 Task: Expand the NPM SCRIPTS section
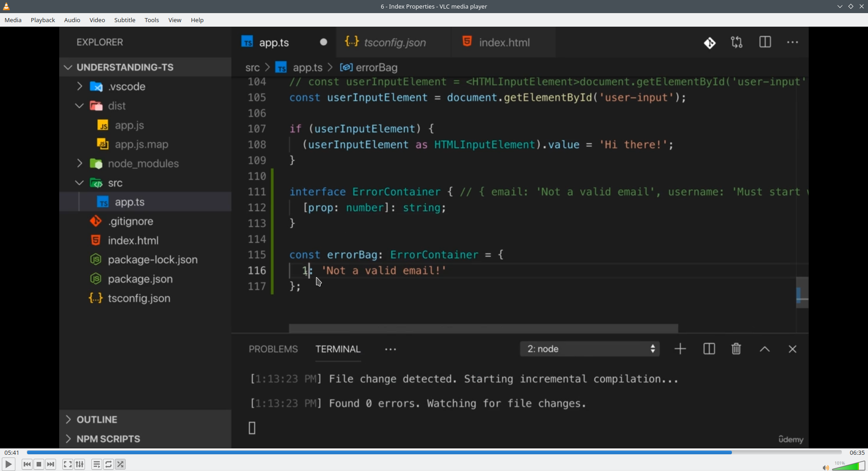(x=145, y=439)
